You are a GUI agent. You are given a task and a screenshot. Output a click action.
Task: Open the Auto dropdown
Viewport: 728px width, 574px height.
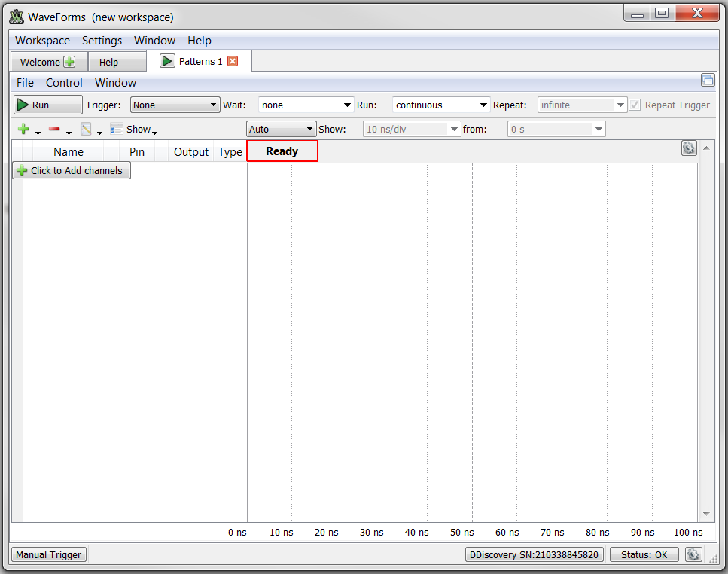[x=282, y=129]
